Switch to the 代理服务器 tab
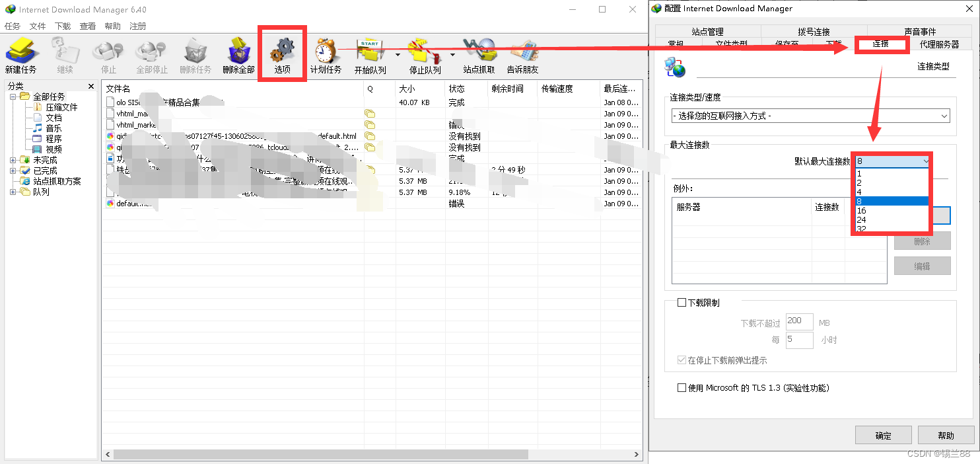The image size is (980, 464). point(940,44)
